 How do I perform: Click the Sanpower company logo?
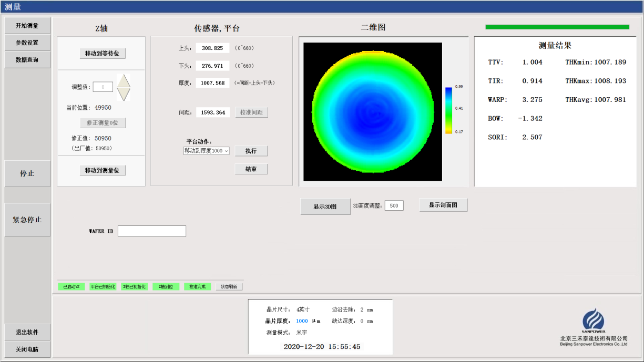[594, 320]
